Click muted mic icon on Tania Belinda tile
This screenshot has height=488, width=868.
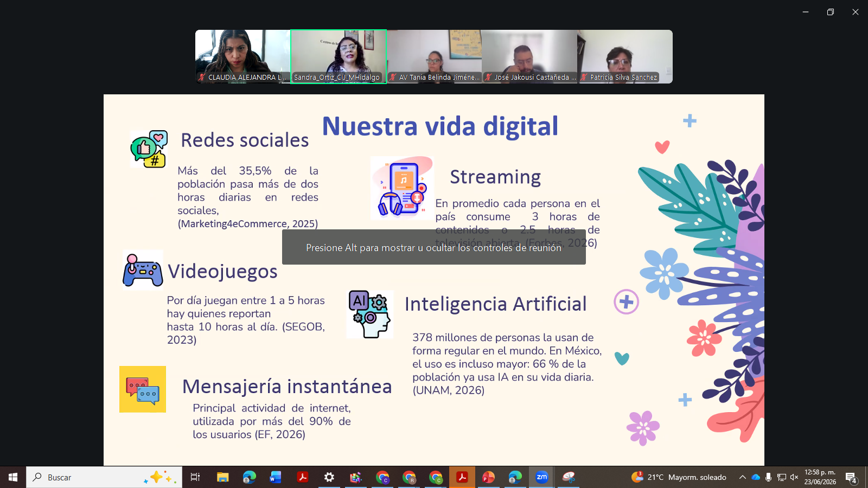click(x=393, y=78)
